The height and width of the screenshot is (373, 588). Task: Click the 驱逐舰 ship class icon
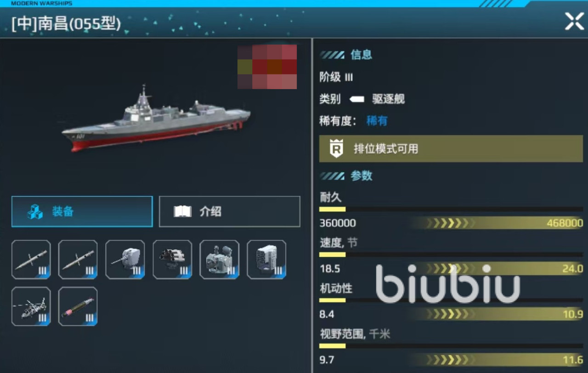pos(357,99)
